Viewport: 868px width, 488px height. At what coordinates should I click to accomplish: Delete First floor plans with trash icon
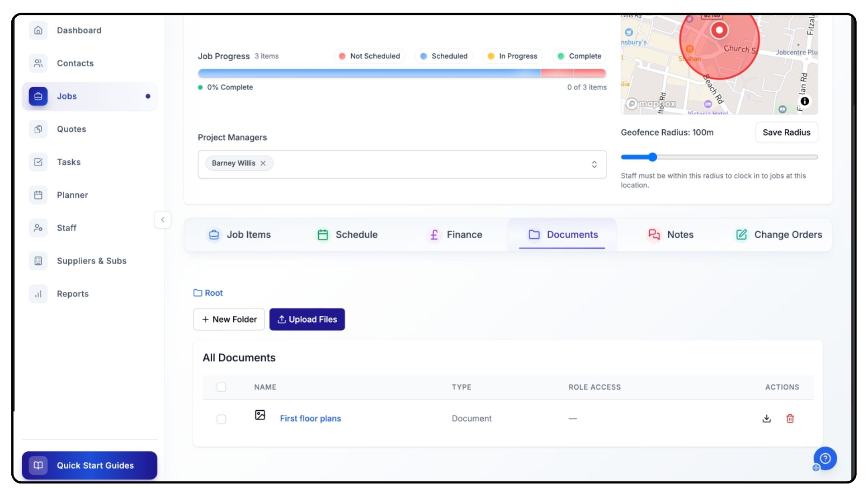click(790, 418)
